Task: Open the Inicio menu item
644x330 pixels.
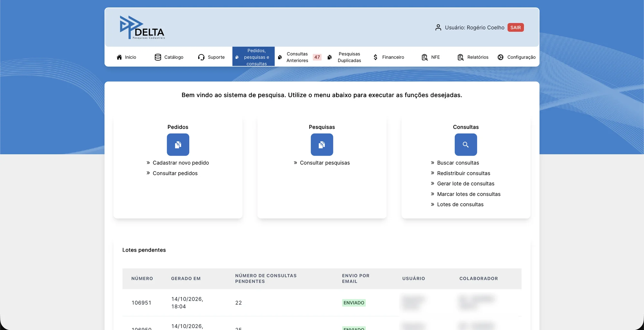Action: tap(130, 57)
